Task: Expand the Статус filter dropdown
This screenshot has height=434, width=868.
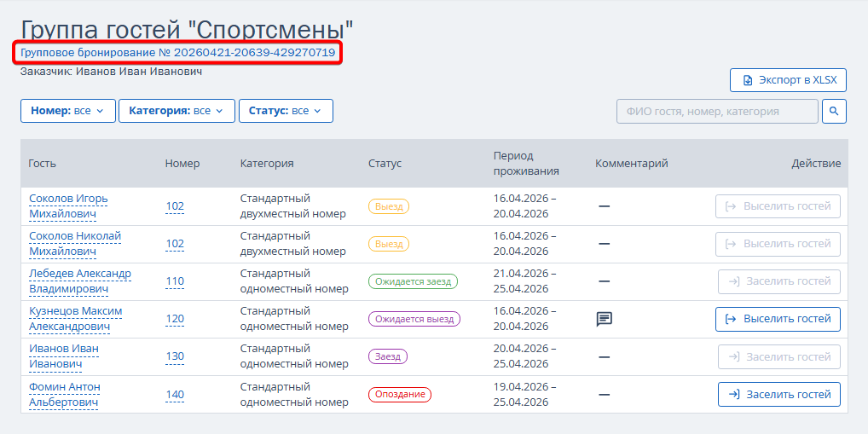Action: (x=286, y=111)
